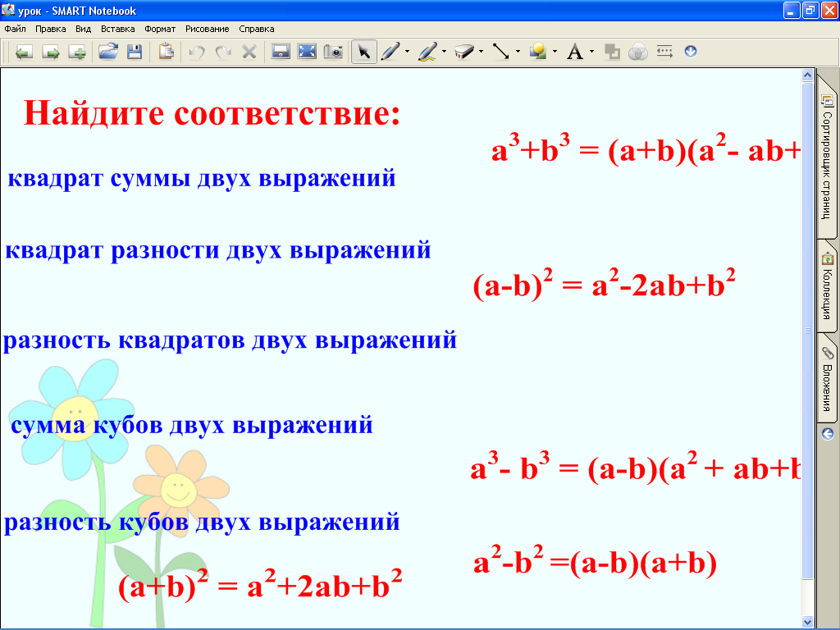The image size is (840, 630).
Task: Select the Text tool A
Action: click(x=575, y=52)
